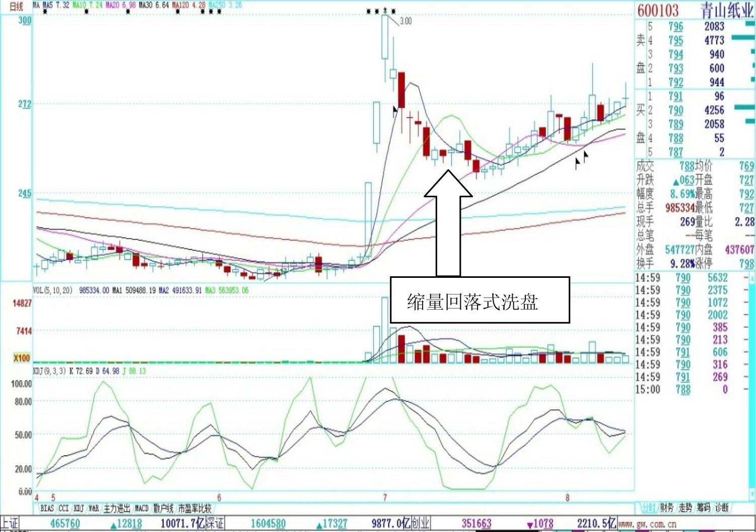Click the X100 volume unit label
Image resolution: width=756 pixels, height=532 pixels.
[x=22, y=358]
